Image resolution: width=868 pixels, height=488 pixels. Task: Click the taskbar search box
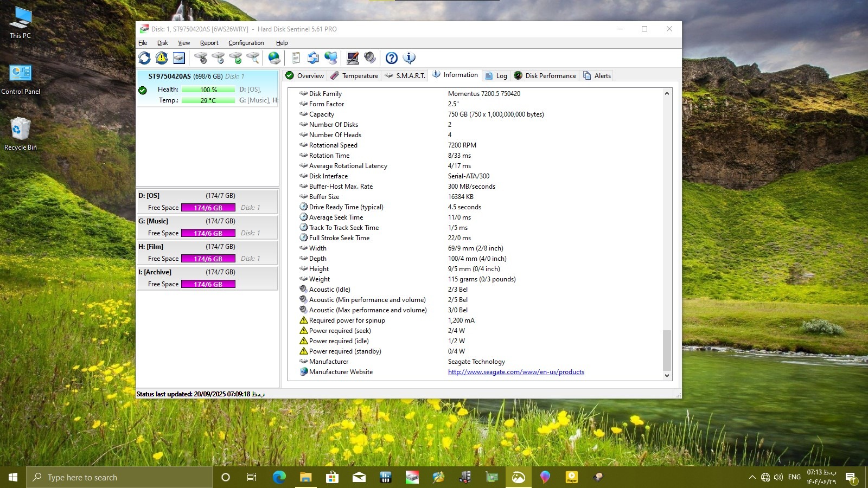point(119,477)
